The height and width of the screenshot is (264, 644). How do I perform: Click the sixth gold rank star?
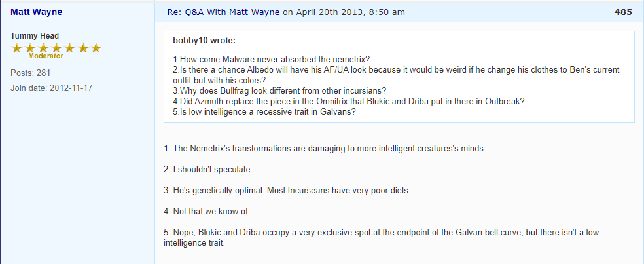pos(82,48)
